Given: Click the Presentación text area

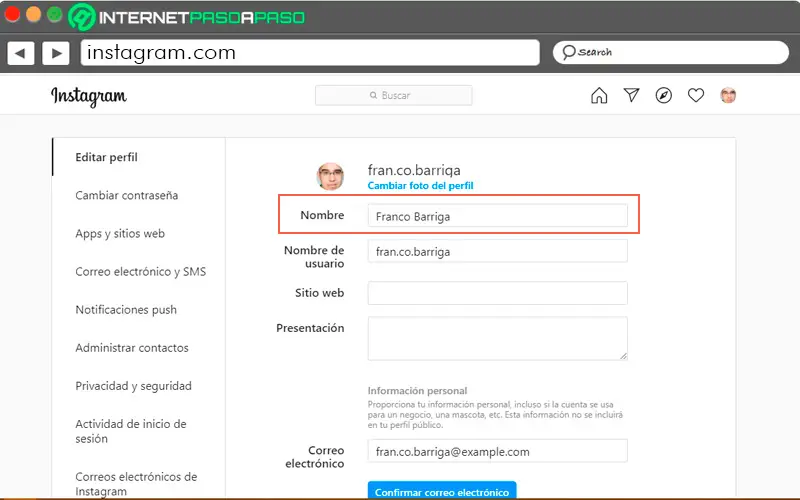Looking at the screenshot, I should [x=497, y=338].
